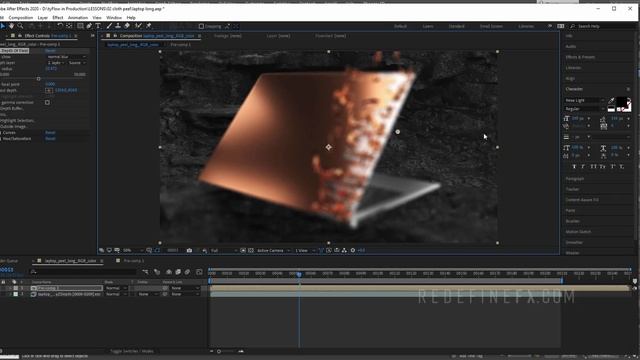Select the Eraser tool
Image resolution: width=640 pixels, height=360 pixels.
pos(127,26)
